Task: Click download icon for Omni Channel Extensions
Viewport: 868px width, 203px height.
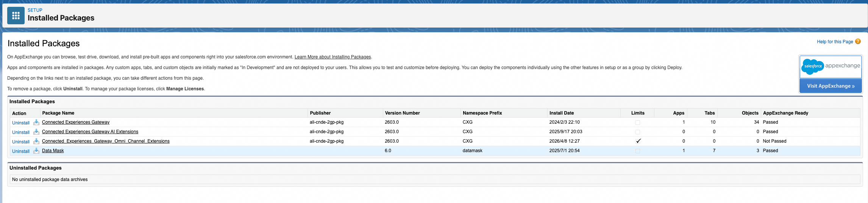Action: [x=36, y=141]
